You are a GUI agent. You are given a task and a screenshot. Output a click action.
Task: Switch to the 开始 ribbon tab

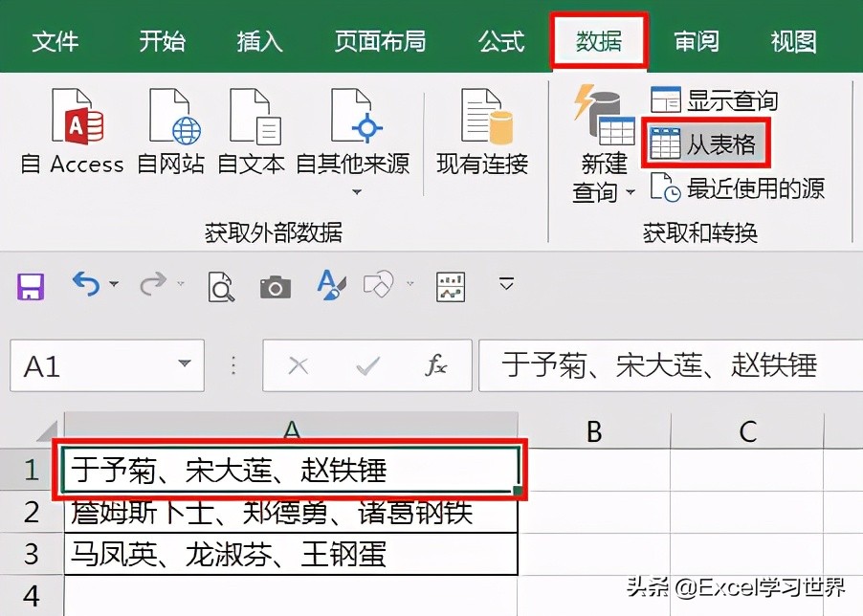161,41
